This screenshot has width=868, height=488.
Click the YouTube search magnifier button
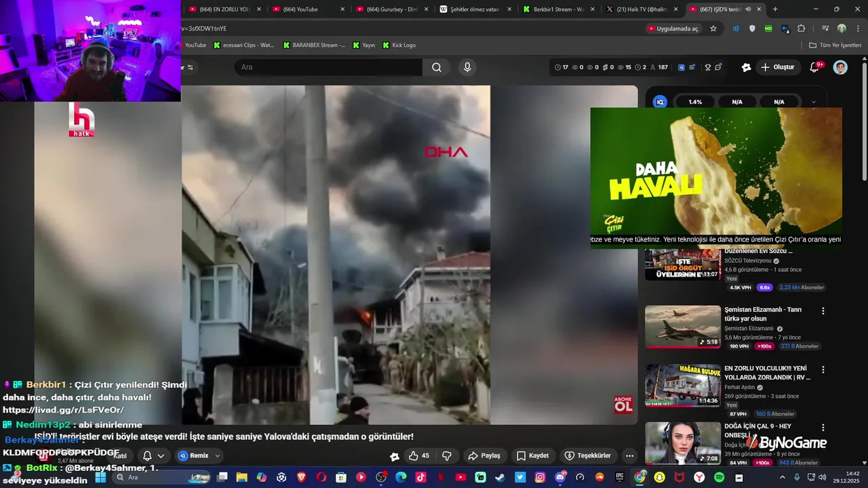click(x=437, y=67)
